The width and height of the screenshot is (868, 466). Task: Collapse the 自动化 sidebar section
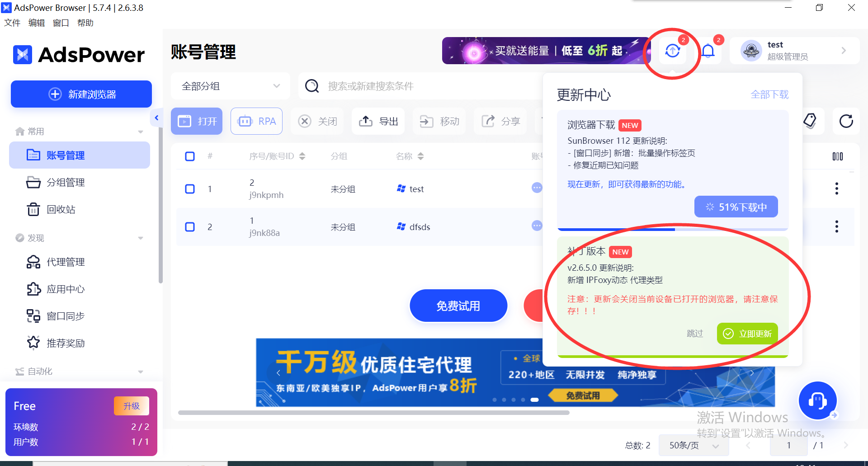pos(141,372)
